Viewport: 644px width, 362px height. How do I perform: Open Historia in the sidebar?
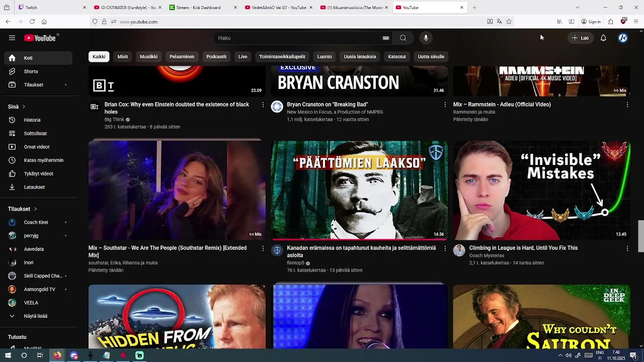point(38,120)
